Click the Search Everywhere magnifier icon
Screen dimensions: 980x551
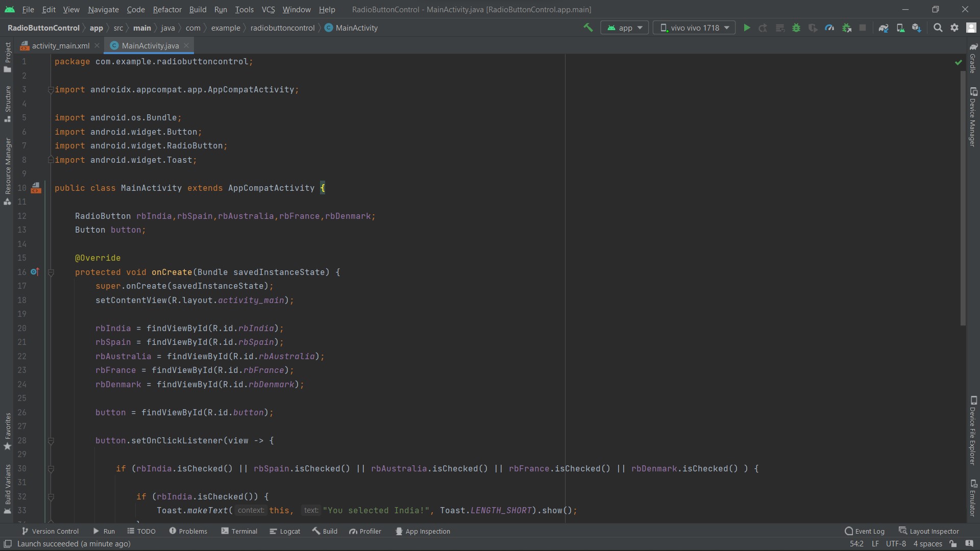[938, 28]
